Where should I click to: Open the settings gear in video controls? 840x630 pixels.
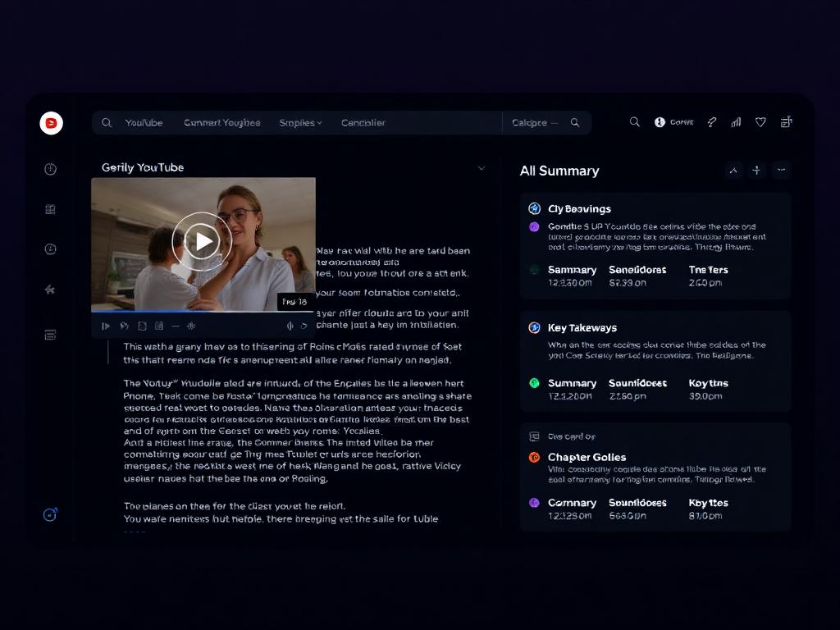coord(190,326)
